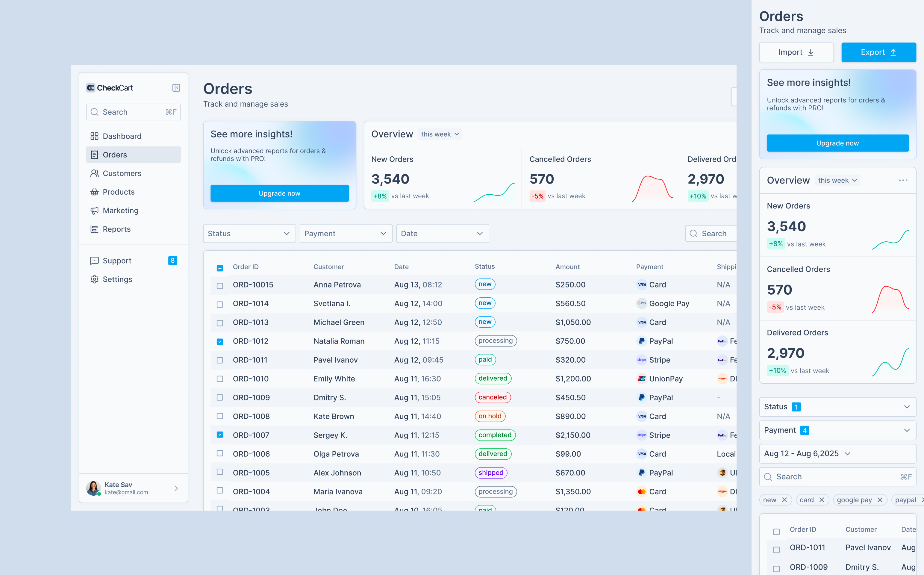Collapse the sidebar with the panel toggle icon
The height and width of the screenshot is (575, 924).
176,87
